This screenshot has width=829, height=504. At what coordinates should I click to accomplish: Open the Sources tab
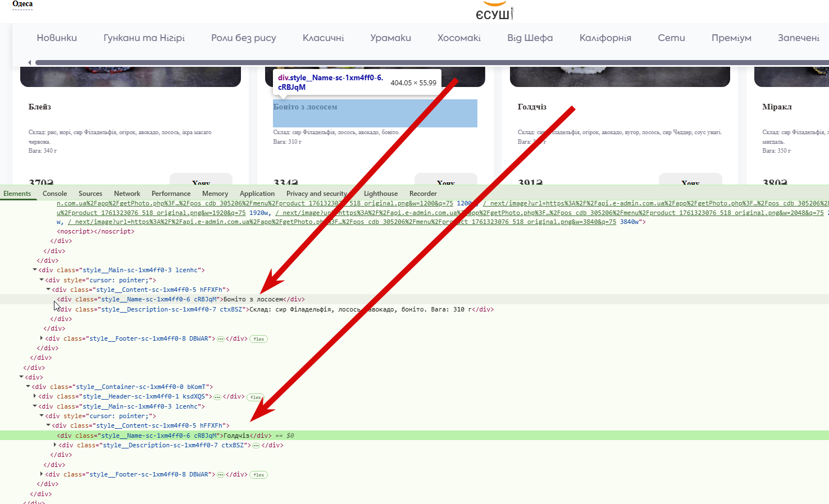(x=90, y=194)
